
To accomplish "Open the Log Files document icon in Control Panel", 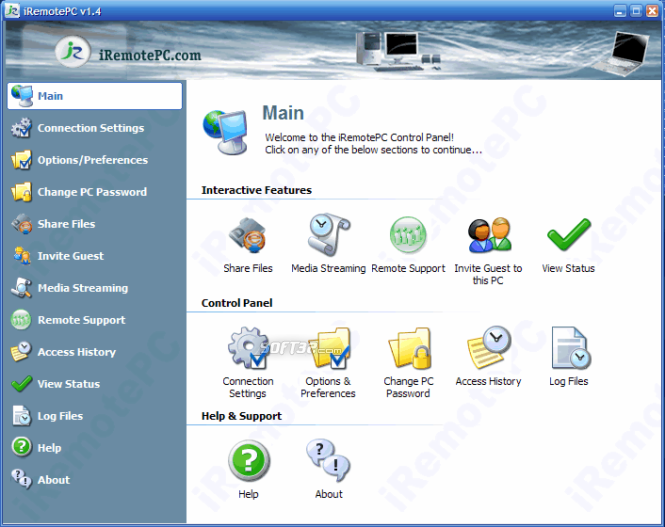I will tap(571, 348).
